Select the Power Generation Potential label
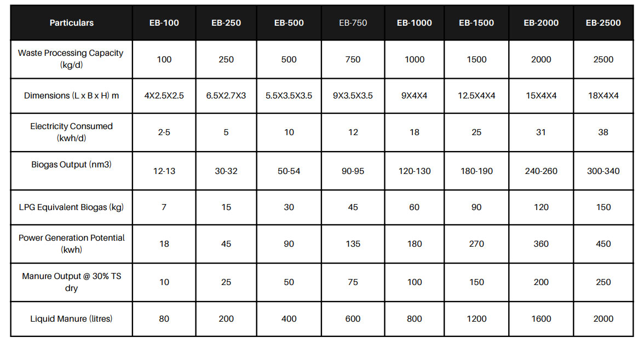This screenshot has height=343, width=644. pyautogui.click(x=71, y=244)
